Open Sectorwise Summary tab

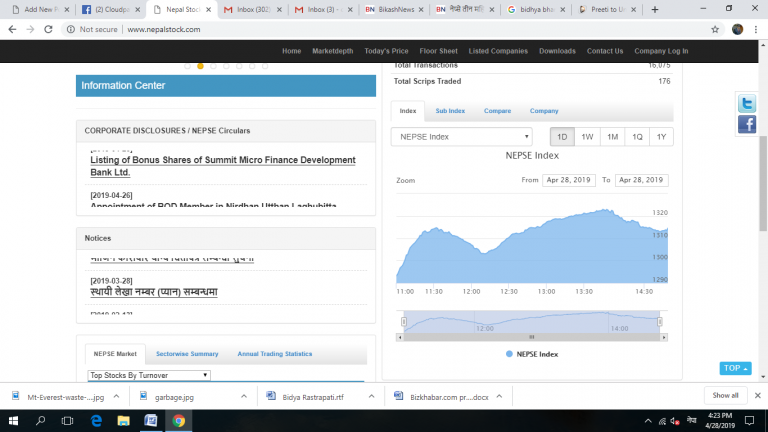pyautogui.click(x=187, y=354)
